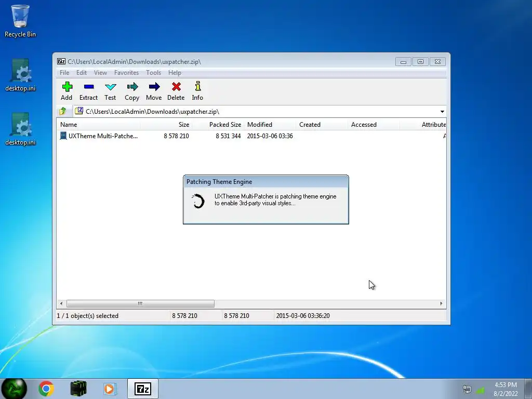This screenshot has height=399, width=532.
Task: Switch to 7-Zip taskbar button
Action: pyautogui.click(x=143, y=389)
